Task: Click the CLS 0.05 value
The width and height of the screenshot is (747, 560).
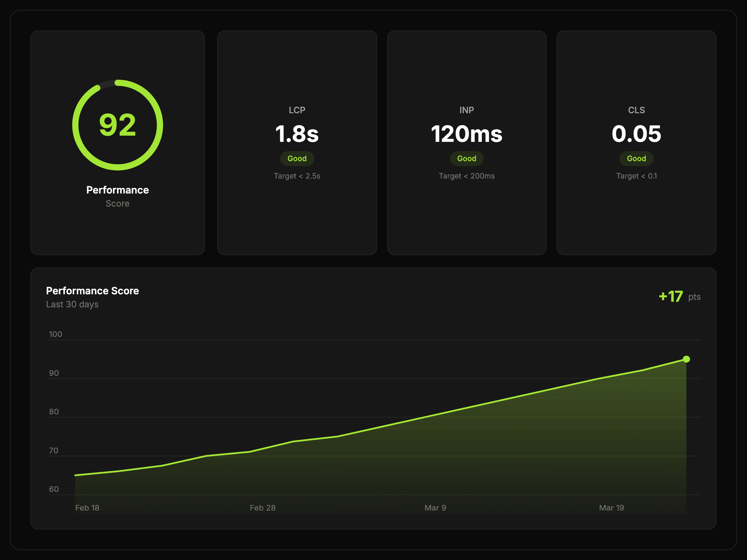Action: [x=636, y=134]
